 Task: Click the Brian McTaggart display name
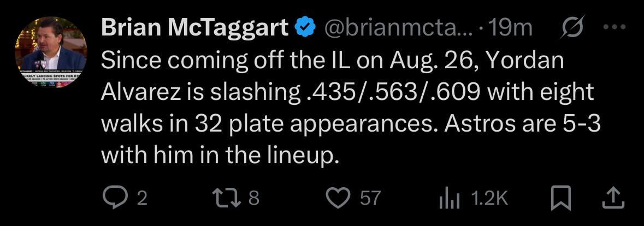pos(194,28)
